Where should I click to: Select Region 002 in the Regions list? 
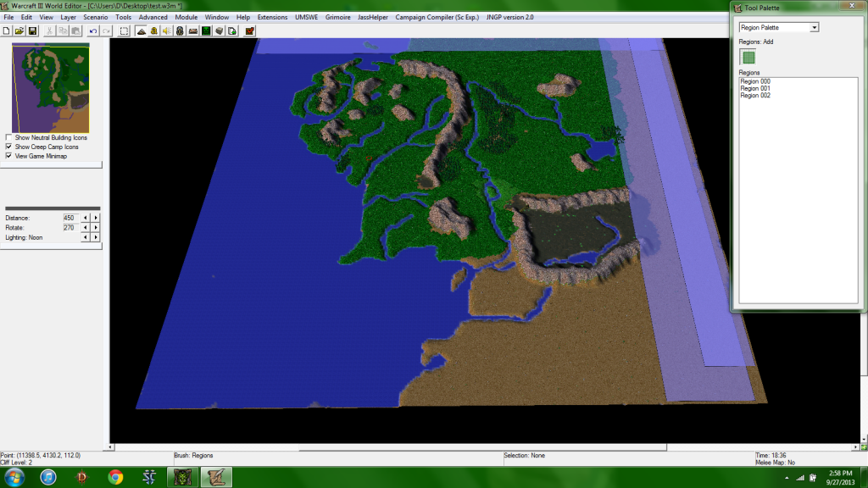[x=755, y=96]
